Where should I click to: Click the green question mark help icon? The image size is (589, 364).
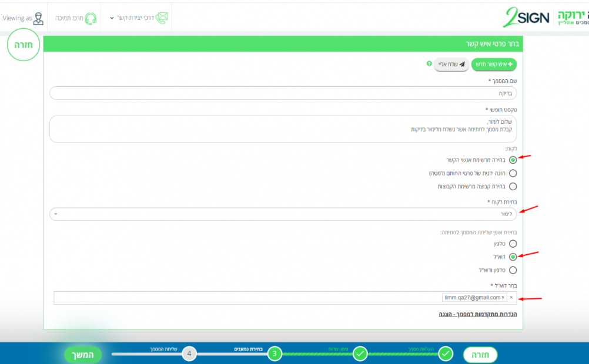[429, 63]
